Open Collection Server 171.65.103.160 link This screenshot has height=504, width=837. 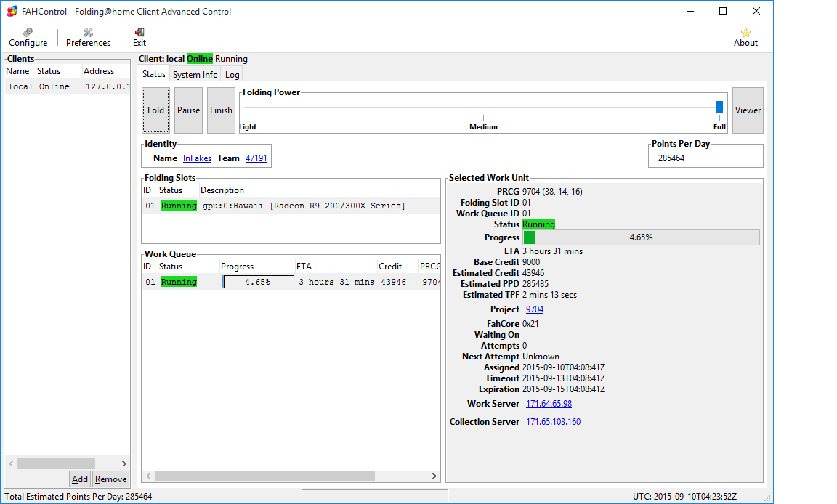(x=553, y=422)
